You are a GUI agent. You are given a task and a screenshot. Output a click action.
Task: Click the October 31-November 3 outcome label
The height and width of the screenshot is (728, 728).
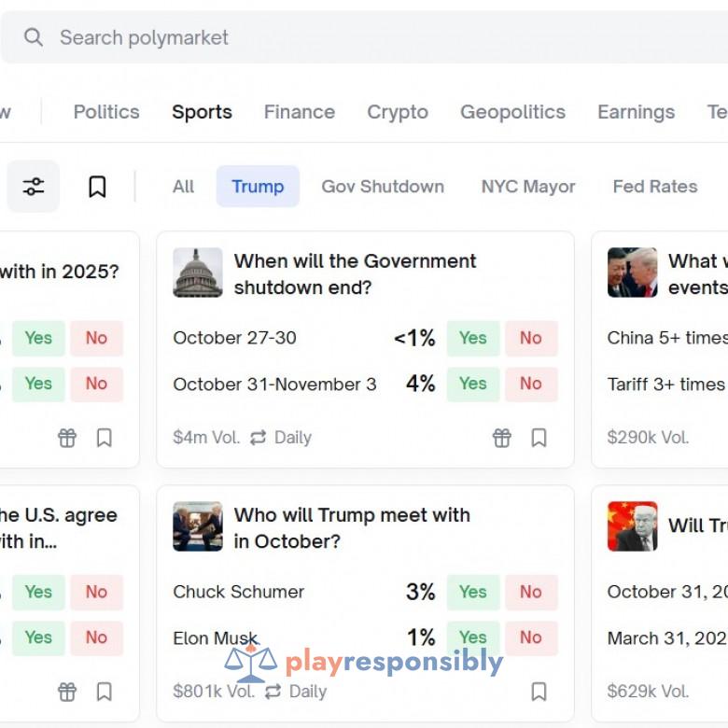pyautogui.click(x=274, y=385)
